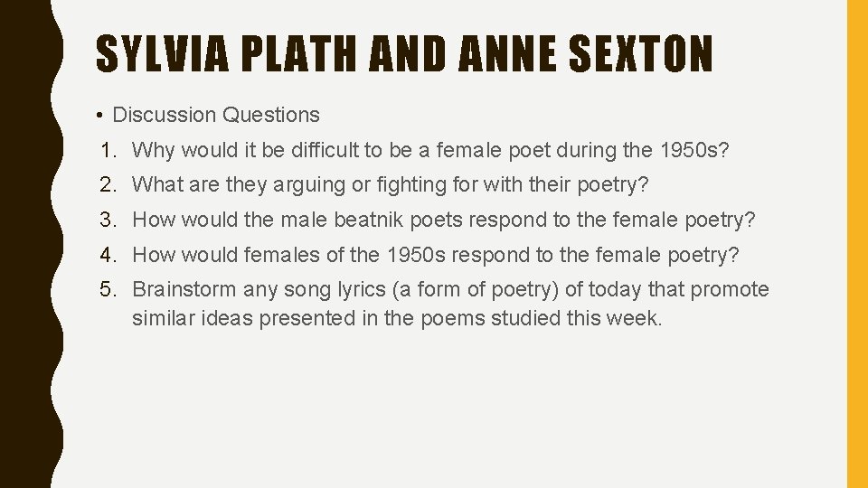Select the words "ANNE SEXTON" in the title
The width and height of the screenshot is (868, 488).
585,54
